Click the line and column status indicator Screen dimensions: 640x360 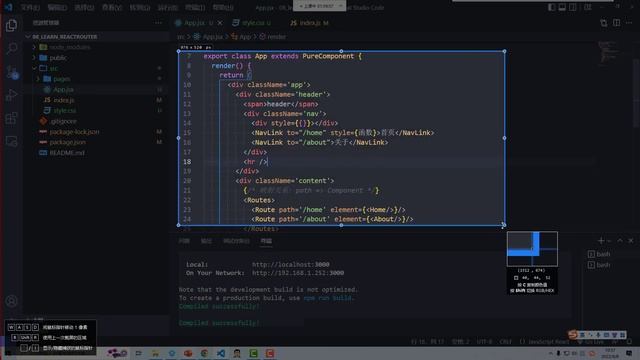427,342
